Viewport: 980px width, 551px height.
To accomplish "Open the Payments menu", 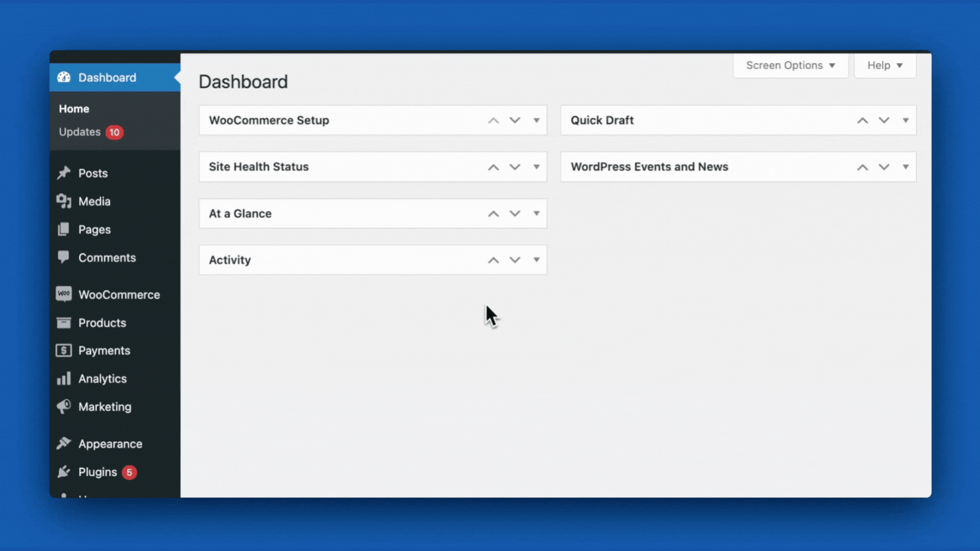I will coord(115,350).
